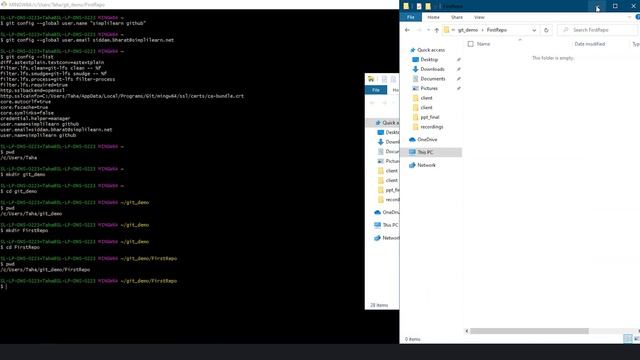Open Pictures in the background Explorer window
This screenshot has width=640, height=360.
[x=388, y=161]
